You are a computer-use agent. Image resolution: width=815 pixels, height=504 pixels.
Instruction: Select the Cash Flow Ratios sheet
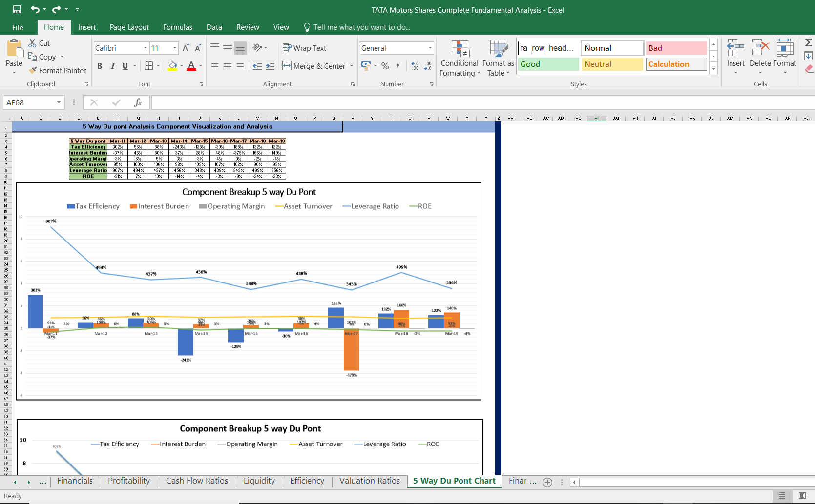197,481
